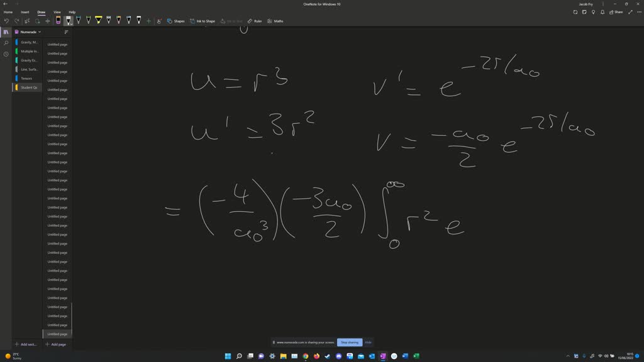Open the notifications bell
Viewport: 644px width, 362px height.
click(x=602, y=12)
